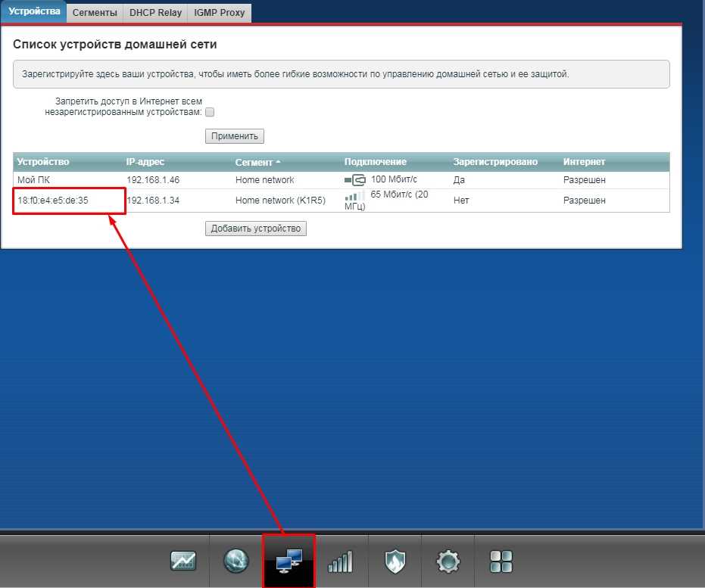The height and width of the screenshot is (588, 705).
Task: Toggle block Internet for unregistered devices checkbox
Action: point(210,112)
